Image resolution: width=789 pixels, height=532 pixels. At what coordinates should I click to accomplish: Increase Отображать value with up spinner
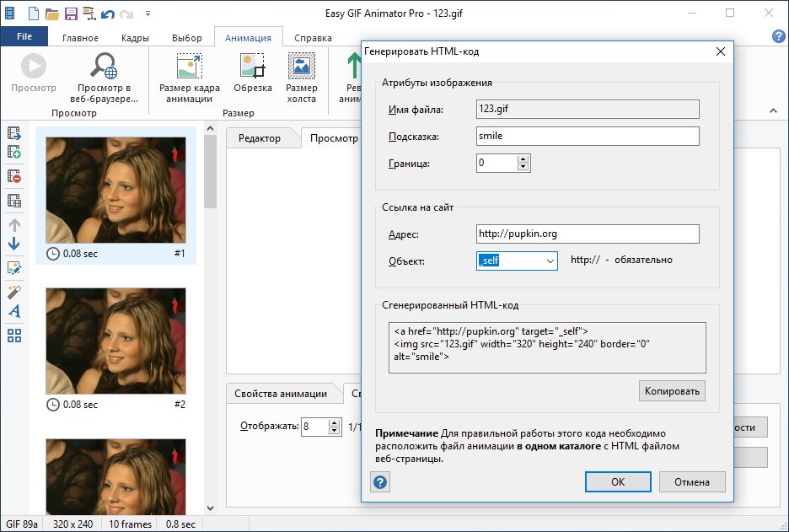(334, 422)
